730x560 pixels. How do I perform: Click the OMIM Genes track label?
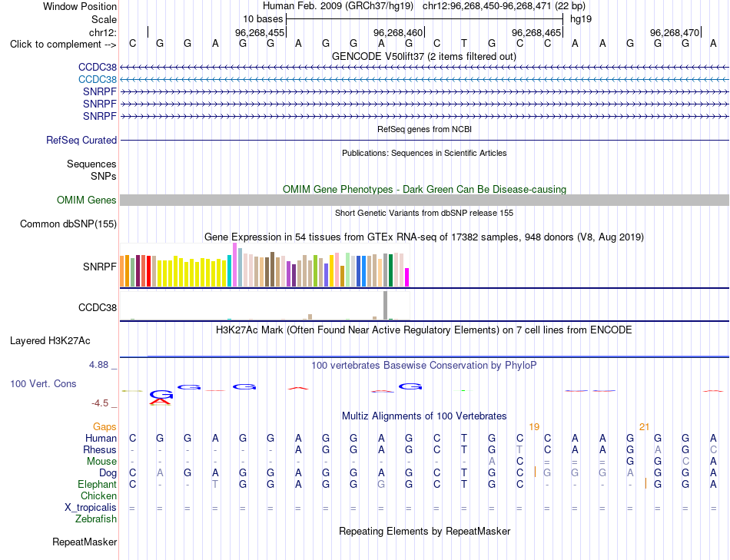[87, 200]
